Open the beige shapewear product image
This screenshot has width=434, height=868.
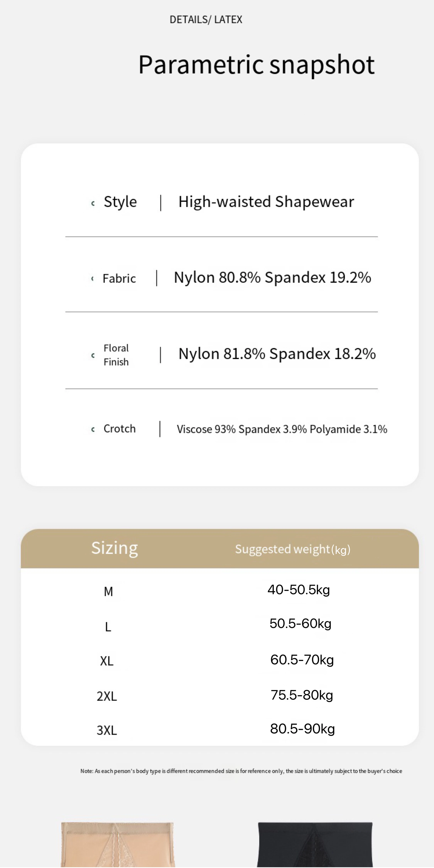[118, 844]
